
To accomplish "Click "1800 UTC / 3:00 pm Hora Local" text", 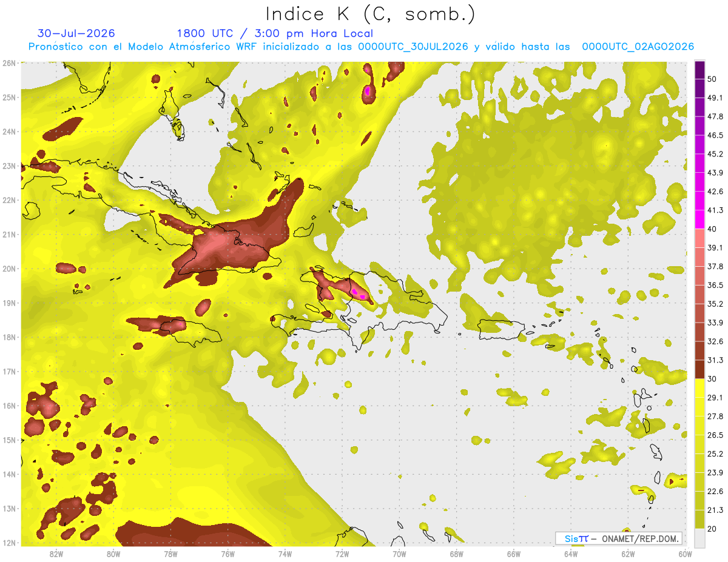I will 275,33.
